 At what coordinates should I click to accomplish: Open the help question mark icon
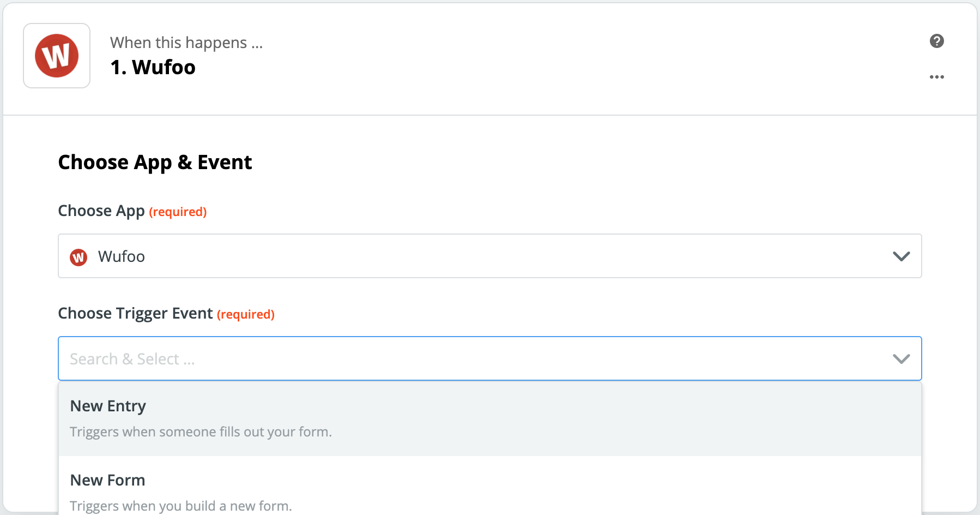[937, 41]
